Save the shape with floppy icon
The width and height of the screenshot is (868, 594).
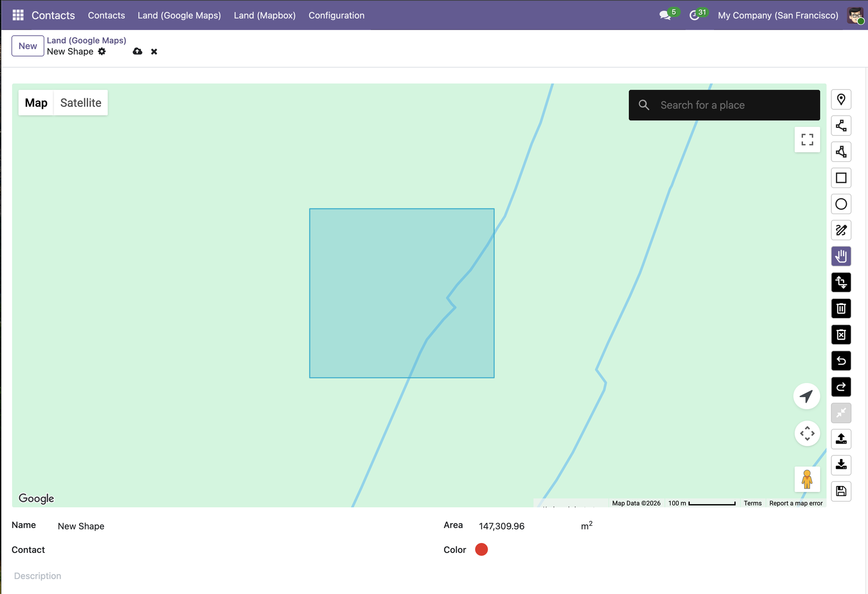841,491
